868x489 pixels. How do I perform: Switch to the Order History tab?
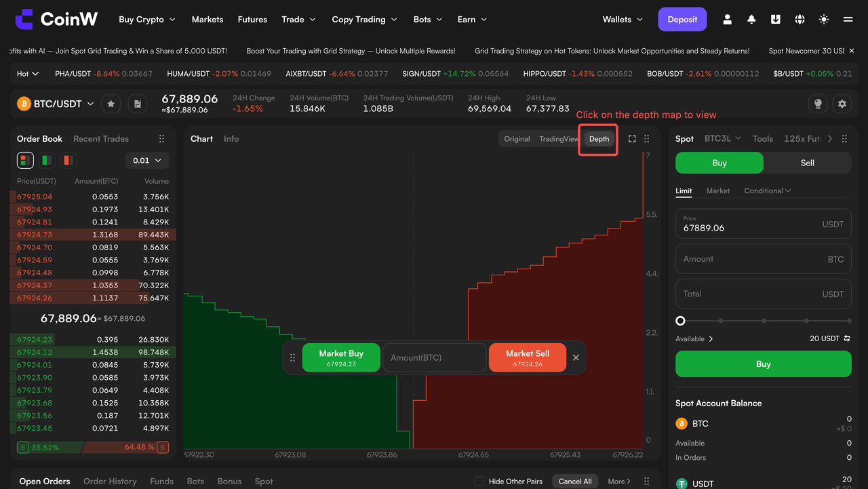coord(110,482)
